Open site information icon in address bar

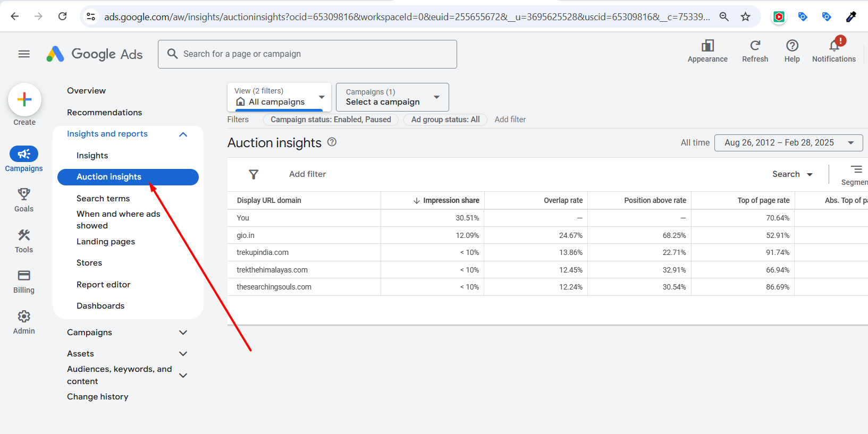pos(91,16)
